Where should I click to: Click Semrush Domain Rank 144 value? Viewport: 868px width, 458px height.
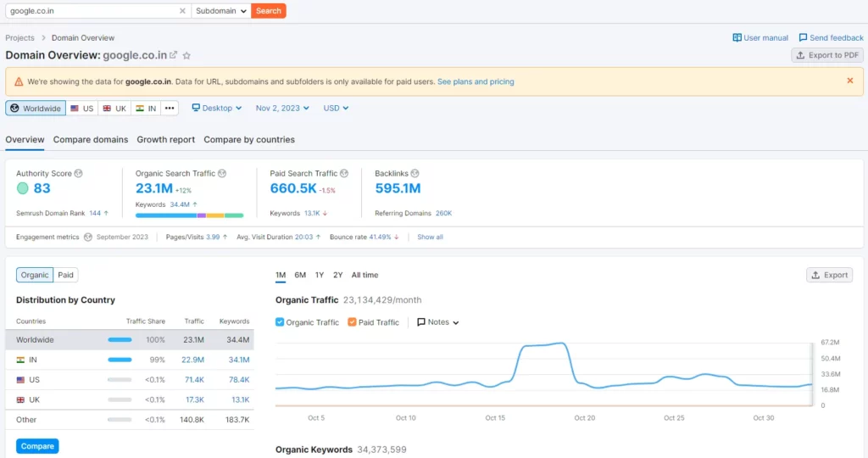pos(95,213)
